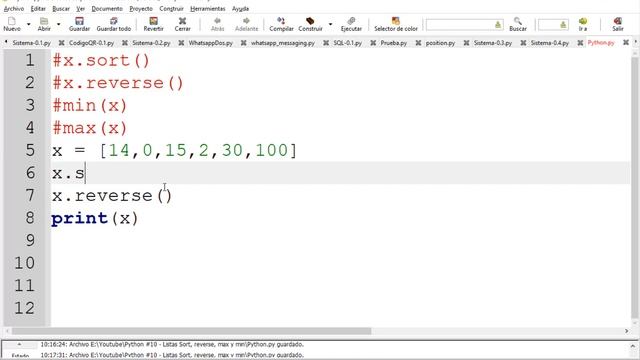The width and height of the screenshot is (640, 360).
Task: Click the Abrir (open file) toolbar icon
Action: point(44,24)
